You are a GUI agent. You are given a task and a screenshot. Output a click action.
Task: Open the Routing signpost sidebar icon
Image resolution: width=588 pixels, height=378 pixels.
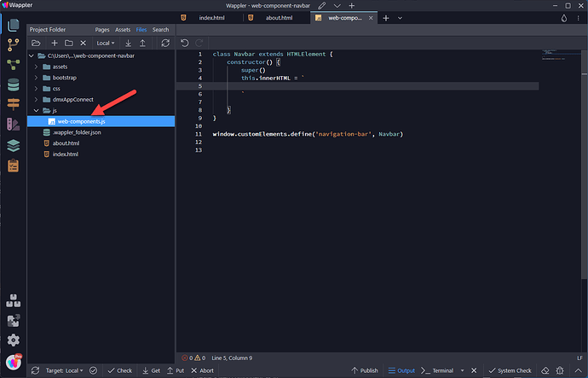pyautogui.click(x=14, y=104)
